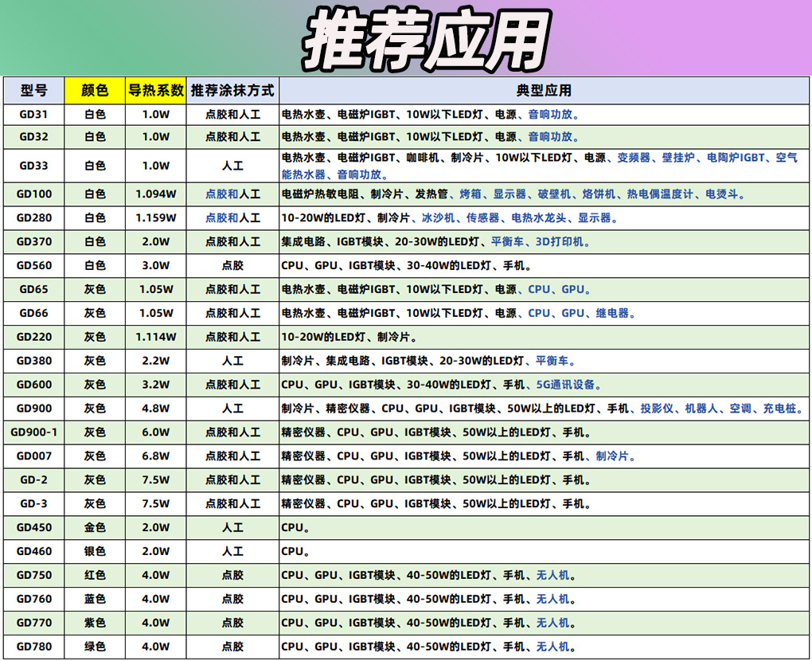This screenshot has width=812, height=661.
Task: Click the yellow 颜色 column header
Action: click(95, 91)
